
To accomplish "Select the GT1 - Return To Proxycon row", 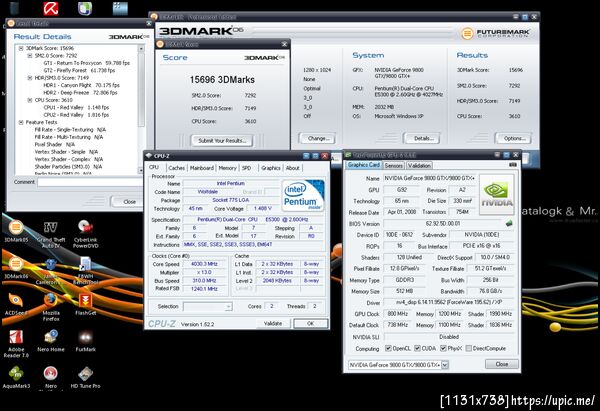I will coord(86,63).
